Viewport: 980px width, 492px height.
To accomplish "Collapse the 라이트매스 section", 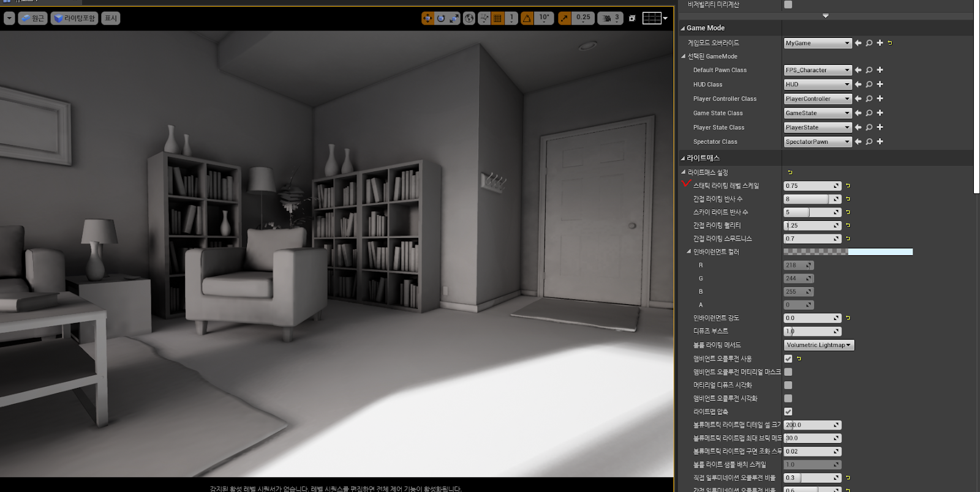I will [x=683, y=158].
